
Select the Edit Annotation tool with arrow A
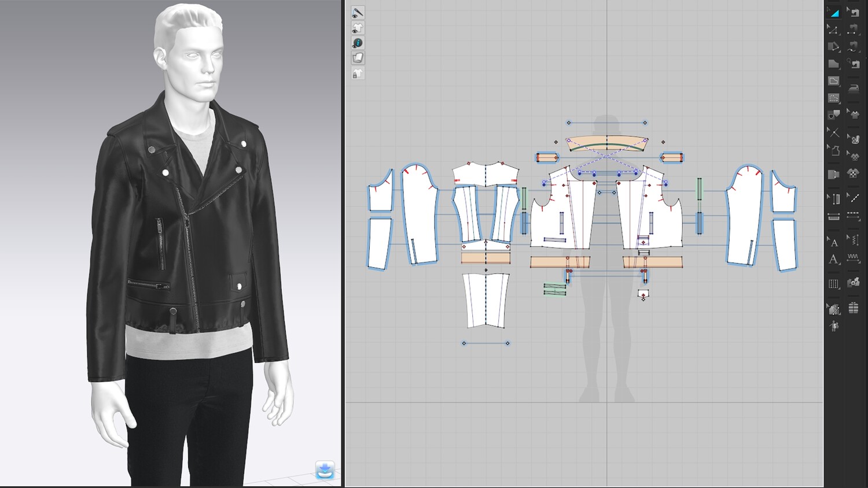[x=833, y=242]
